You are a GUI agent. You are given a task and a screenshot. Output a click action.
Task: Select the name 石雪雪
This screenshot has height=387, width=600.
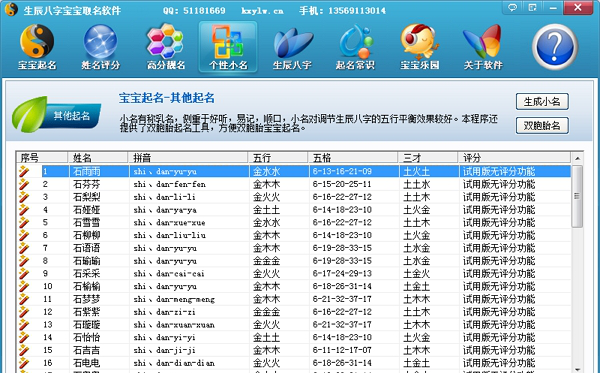tap(87, 222)
